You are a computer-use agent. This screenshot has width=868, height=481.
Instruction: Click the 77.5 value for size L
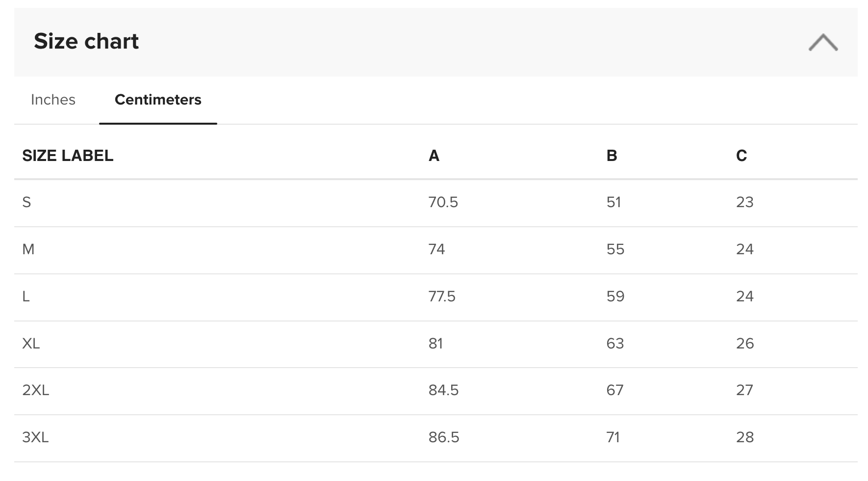pos(442,296)
